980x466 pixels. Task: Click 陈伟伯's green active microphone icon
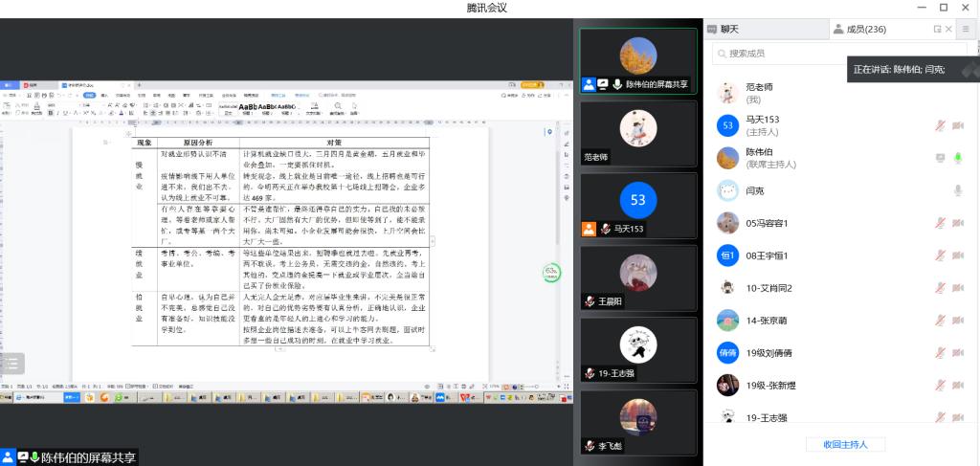tap(957, 158)
